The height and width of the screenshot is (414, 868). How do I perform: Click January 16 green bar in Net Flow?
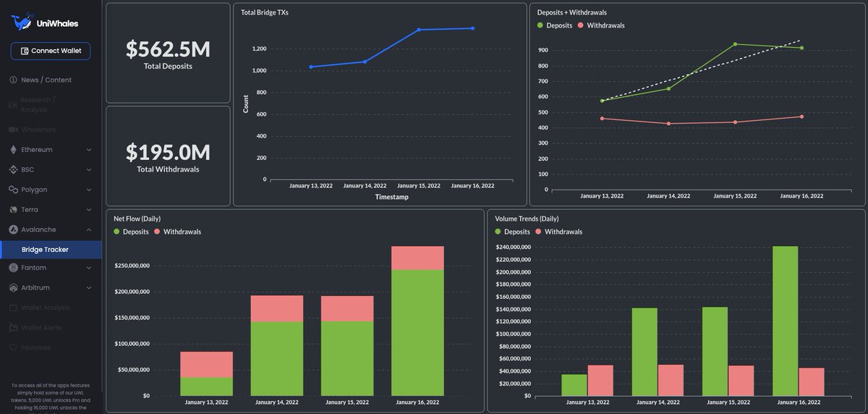click(x=417, y=332)
